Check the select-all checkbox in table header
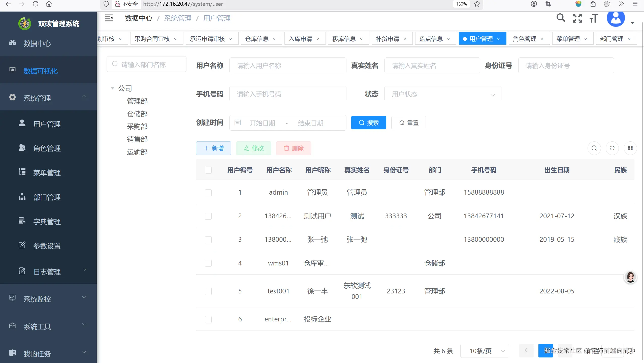This screenshot has width=644, height=363. coord(208,170)
